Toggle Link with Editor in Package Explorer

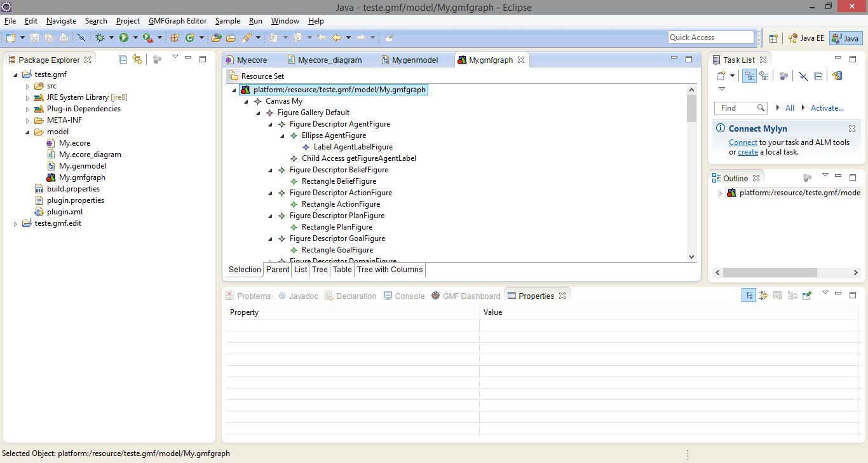coord(137,59)
